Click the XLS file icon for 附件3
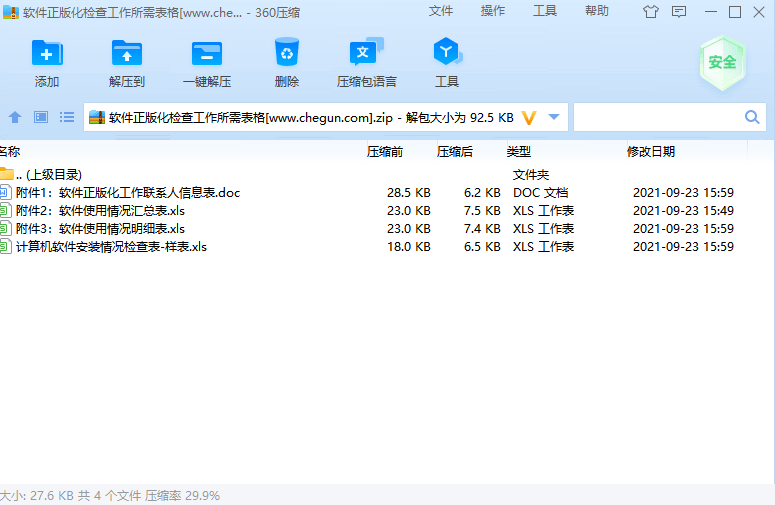This screenshot has height=505, width=775. tap(5, 228)
